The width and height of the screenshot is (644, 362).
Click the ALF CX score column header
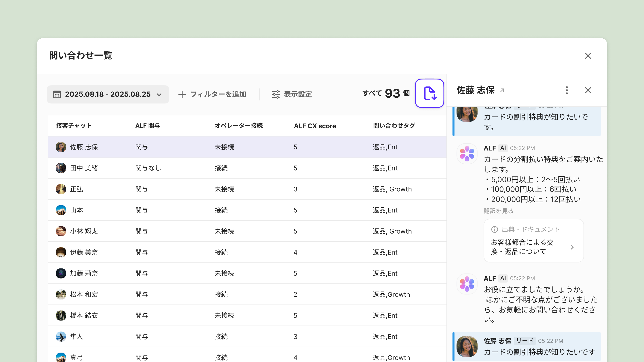tap(315, 126)
